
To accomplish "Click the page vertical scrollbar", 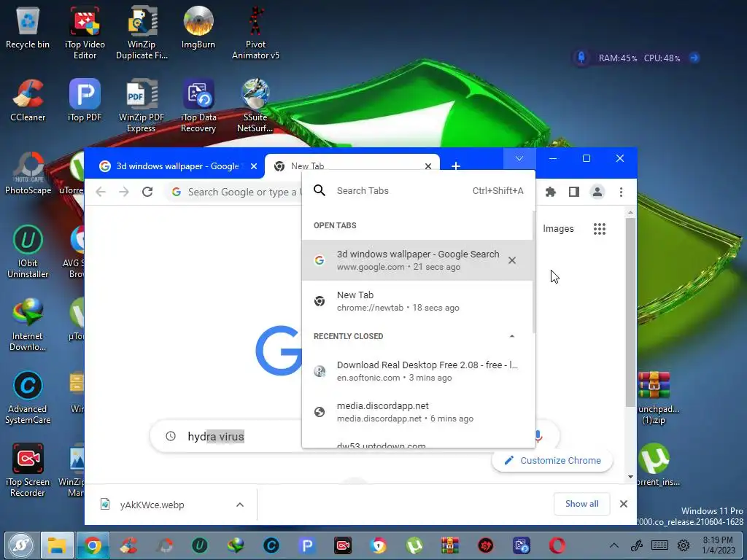I will pyautogui.click(x=630, y=312).
